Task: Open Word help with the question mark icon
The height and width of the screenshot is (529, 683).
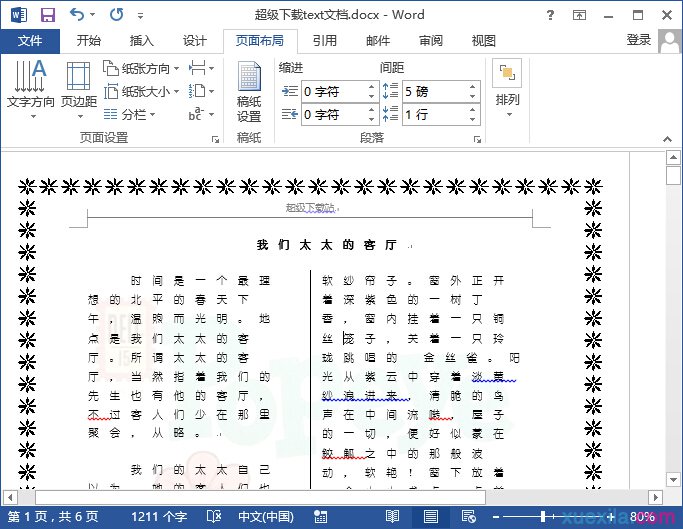Action: click(x=550, y=16)
